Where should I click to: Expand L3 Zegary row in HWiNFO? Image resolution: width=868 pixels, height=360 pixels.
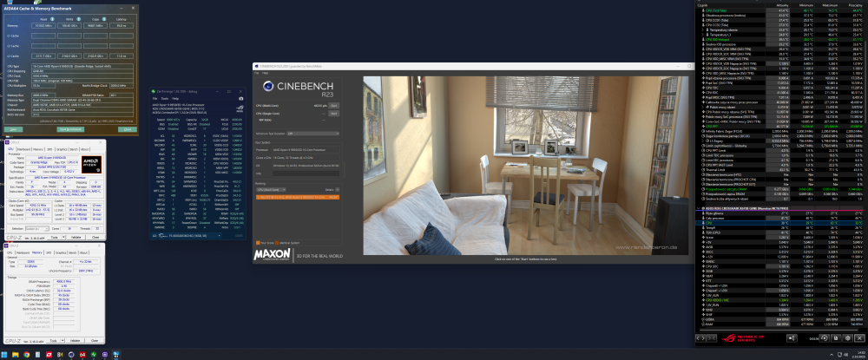(702, 141)
